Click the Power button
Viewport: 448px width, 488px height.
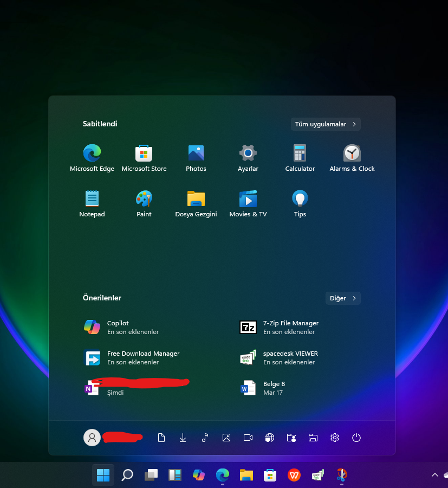coord(356,438)
